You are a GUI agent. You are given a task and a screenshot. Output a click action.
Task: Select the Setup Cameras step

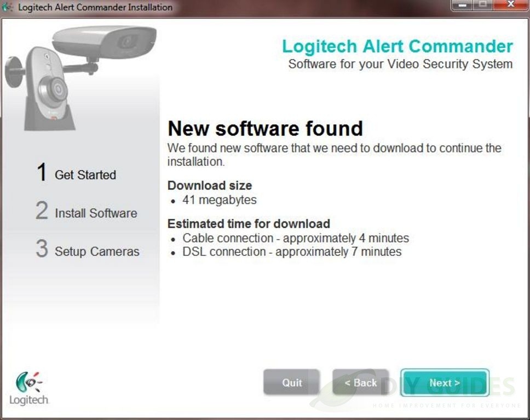click(x=97, y=252)
